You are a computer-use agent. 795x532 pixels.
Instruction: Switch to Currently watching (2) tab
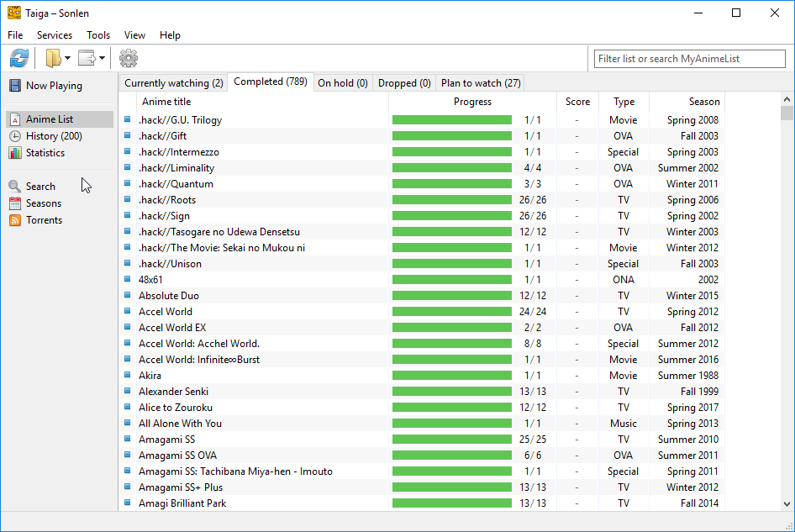(x=174, y=83)
